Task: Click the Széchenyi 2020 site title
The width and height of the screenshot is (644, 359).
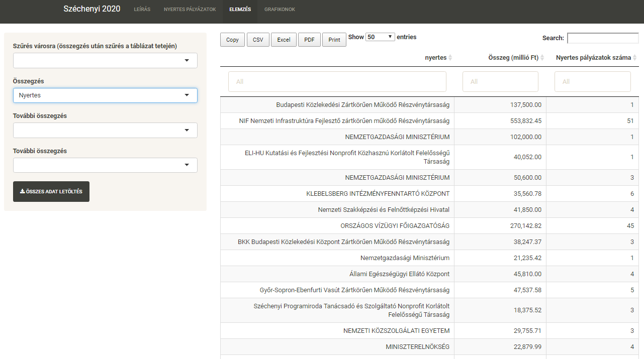Action: [x=92, y=9]
